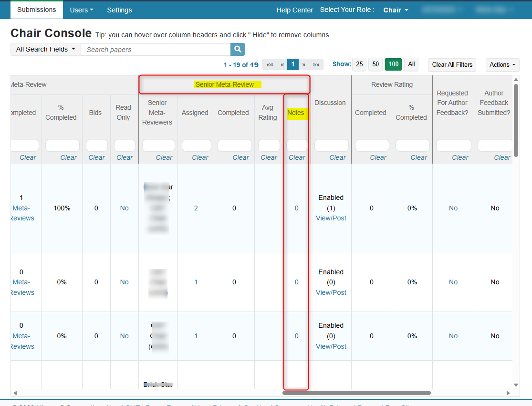Go to previous page arrow
Image resolution: width=532 pixels, height=406 pixels.
pyautogui.click(x=282, y=64)
